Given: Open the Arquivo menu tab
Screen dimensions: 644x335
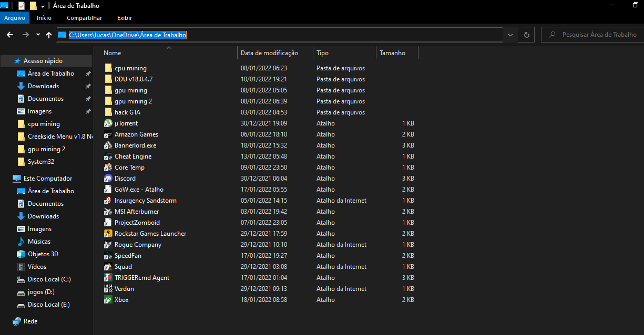Looking at the screenshot, I should [x=15, y=18].
